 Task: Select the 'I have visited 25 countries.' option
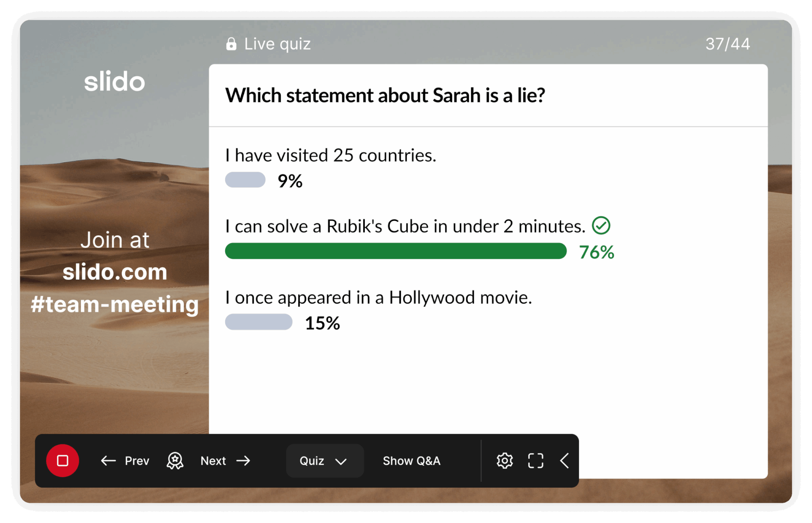tap(331, 155)
